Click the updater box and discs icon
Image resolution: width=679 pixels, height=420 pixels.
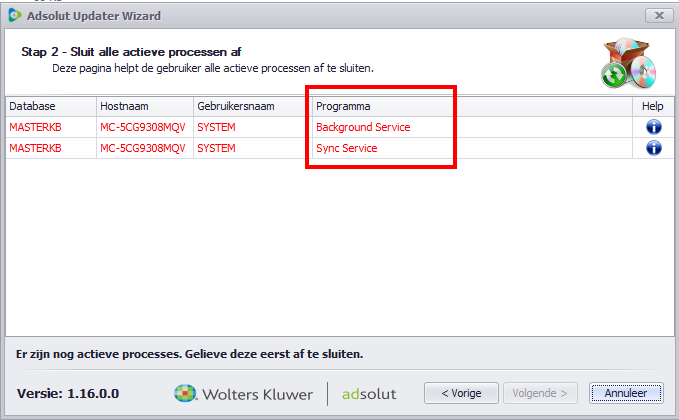tap(627, 64)
